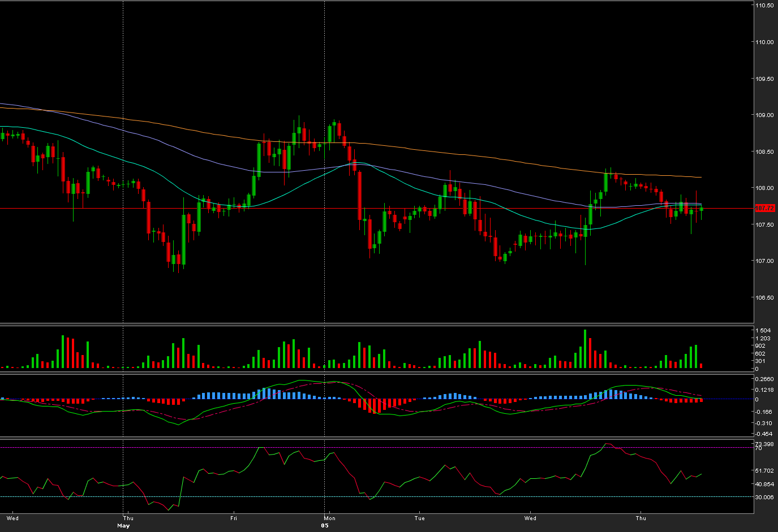Click the 301 volume scale value
Screen dimensions: 778x532
click(760, 361)
